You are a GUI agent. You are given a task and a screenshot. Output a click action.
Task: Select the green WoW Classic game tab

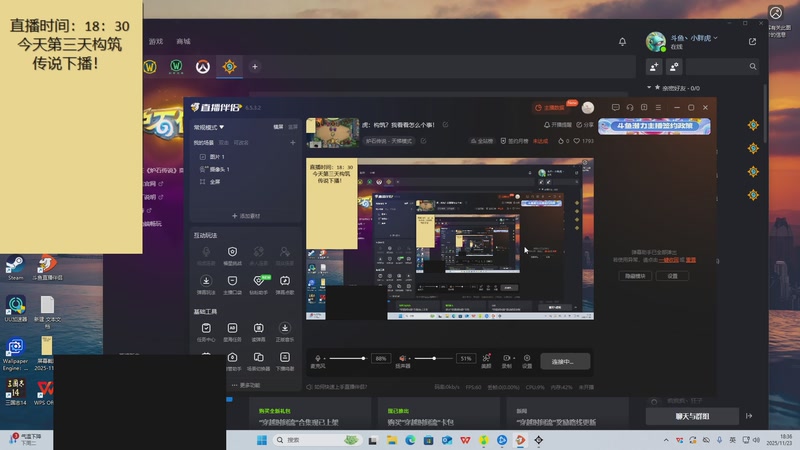176,67
